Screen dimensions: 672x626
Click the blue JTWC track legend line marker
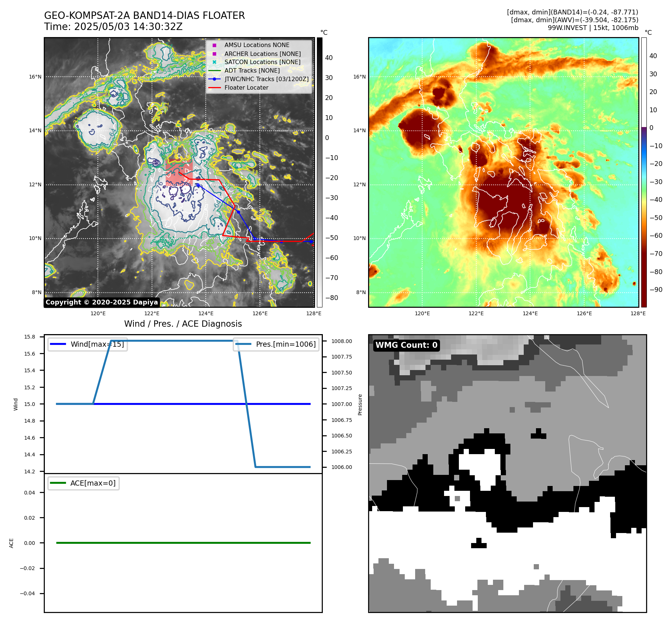click(214, 79)
